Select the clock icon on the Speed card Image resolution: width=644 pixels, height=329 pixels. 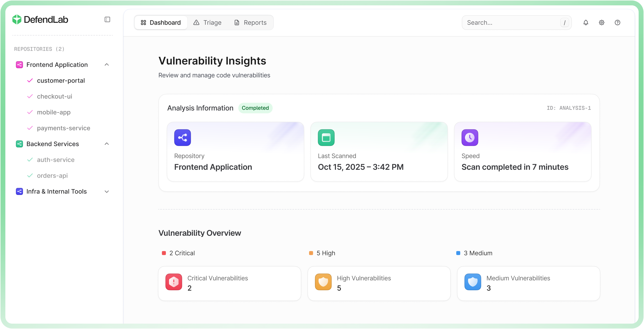tap(470, 137)
